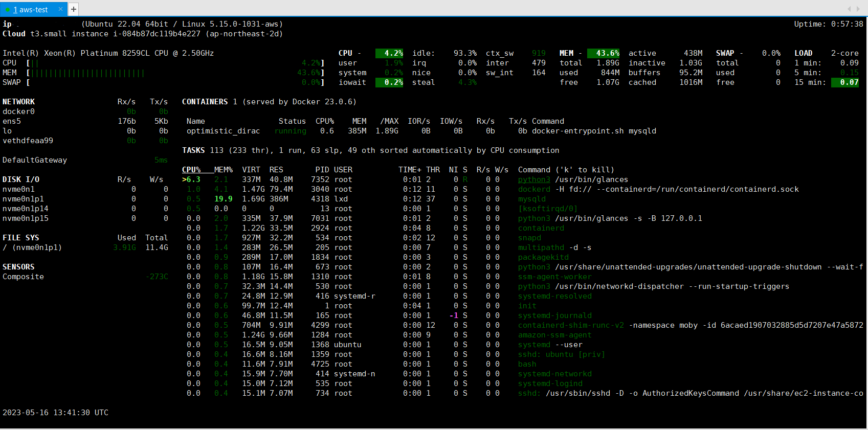Click the [ksoftirqd/0] process

click(x=548, y=209)
